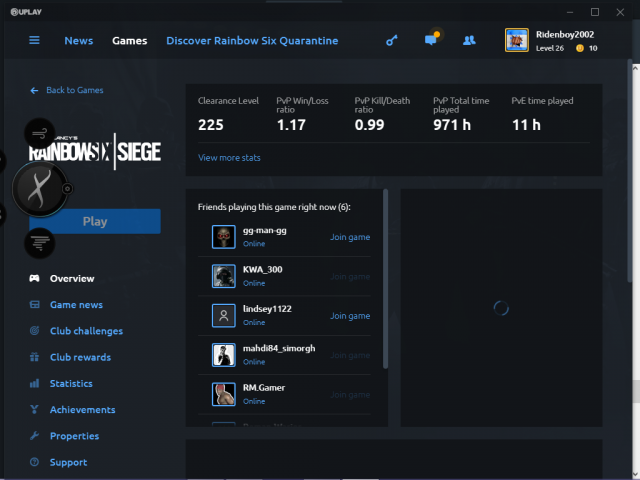The height and width of the screenshot is (480, 640).
Task: Go Back to Games
Action: 75,90
